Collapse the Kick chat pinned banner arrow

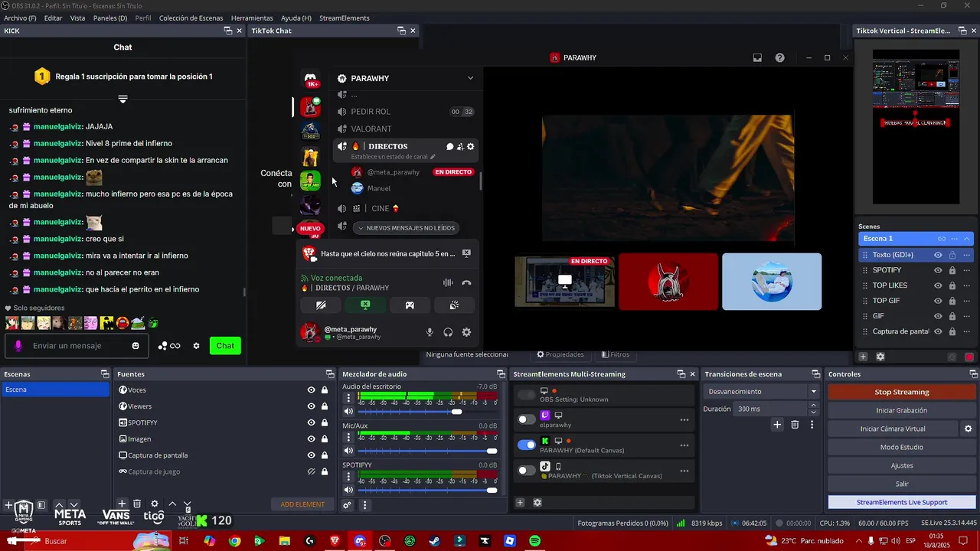coord(122,99)
